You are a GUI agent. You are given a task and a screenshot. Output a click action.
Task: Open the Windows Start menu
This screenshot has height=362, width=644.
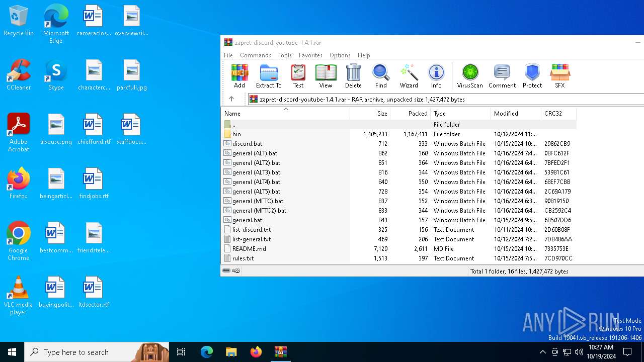pos(12,352)
